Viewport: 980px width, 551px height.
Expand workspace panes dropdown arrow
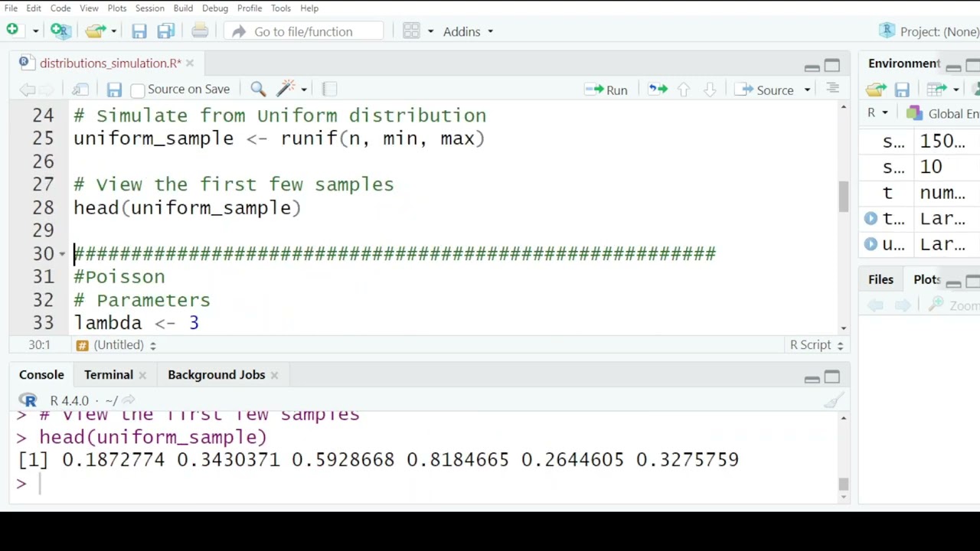(x=430, y=31)
